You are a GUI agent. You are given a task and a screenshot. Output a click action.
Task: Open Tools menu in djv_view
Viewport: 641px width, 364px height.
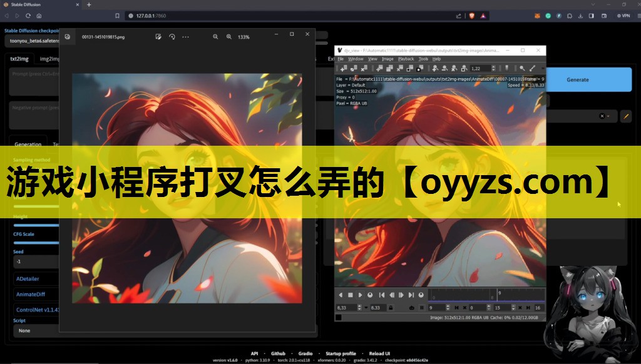pyautogui.click(x=423, y=59)
